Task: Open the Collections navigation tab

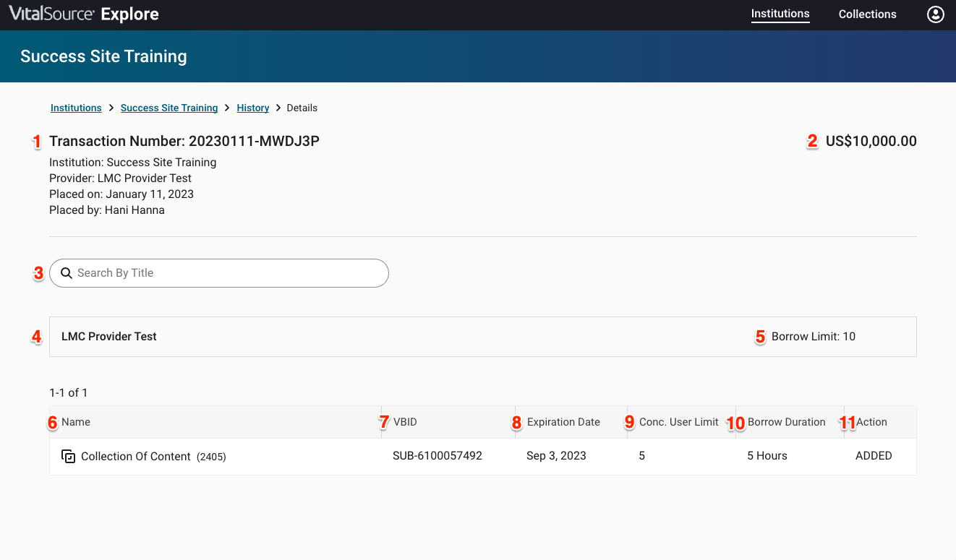Action: tap(867, 14)
